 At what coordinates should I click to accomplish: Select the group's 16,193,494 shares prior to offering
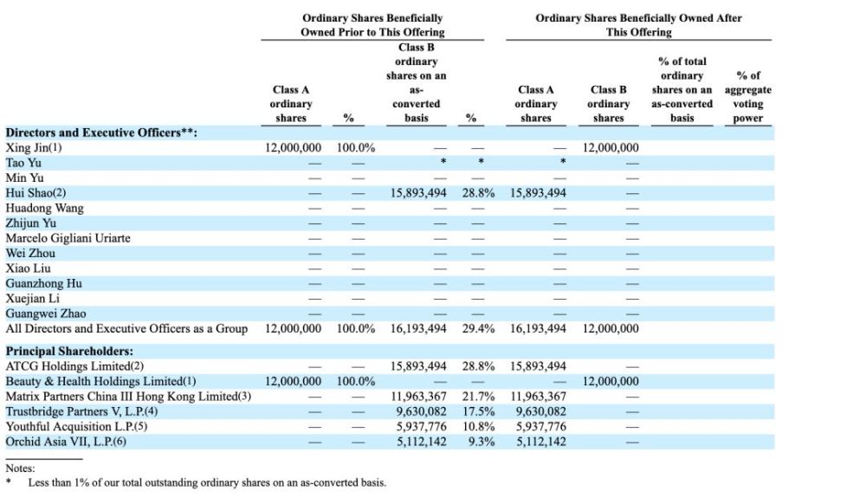tap(418, 328)
